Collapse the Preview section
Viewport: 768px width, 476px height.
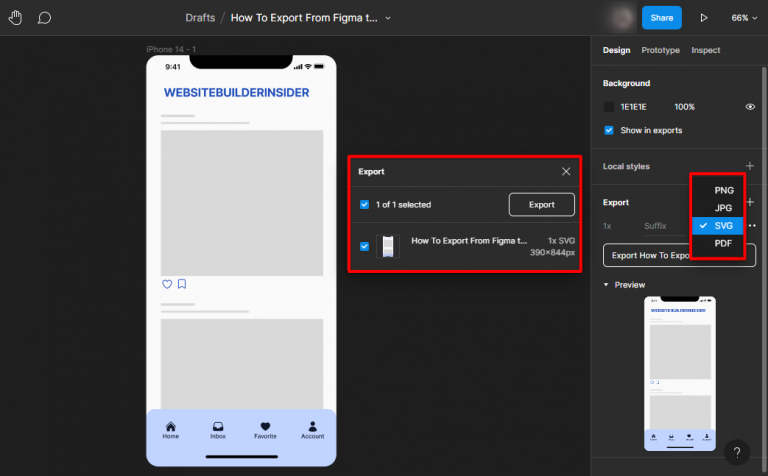click(606, 285)
